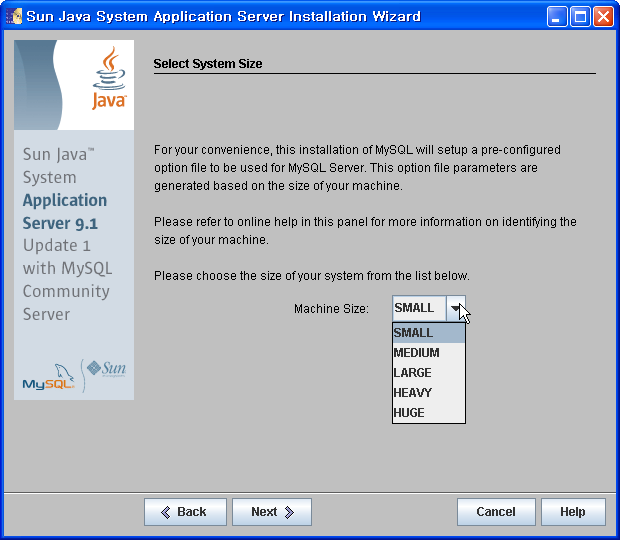Choose MEDIUM in the dropdown list

click(429, 353)
